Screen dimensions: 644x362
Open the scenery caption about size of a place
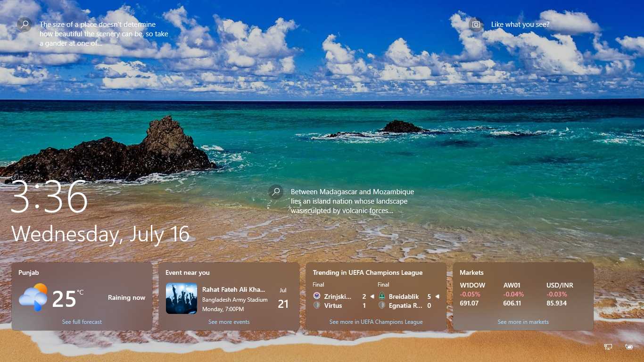click(x=104, y=34)
